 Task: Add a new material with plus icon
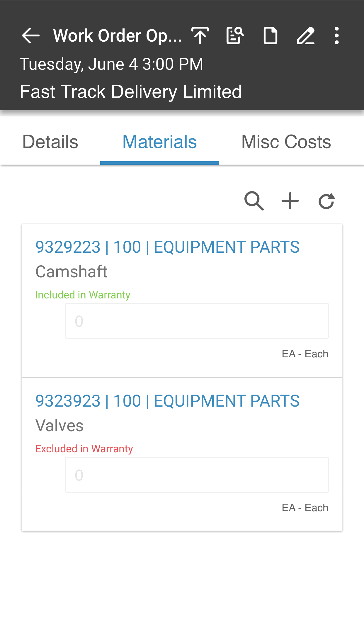290,201
